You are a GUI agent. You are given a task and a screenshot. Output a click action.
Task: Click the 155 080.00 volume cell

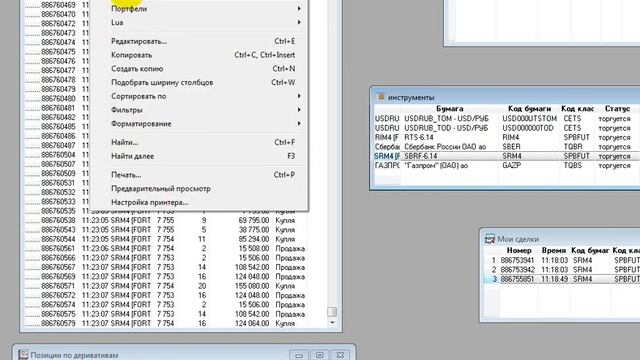point(252,286)
